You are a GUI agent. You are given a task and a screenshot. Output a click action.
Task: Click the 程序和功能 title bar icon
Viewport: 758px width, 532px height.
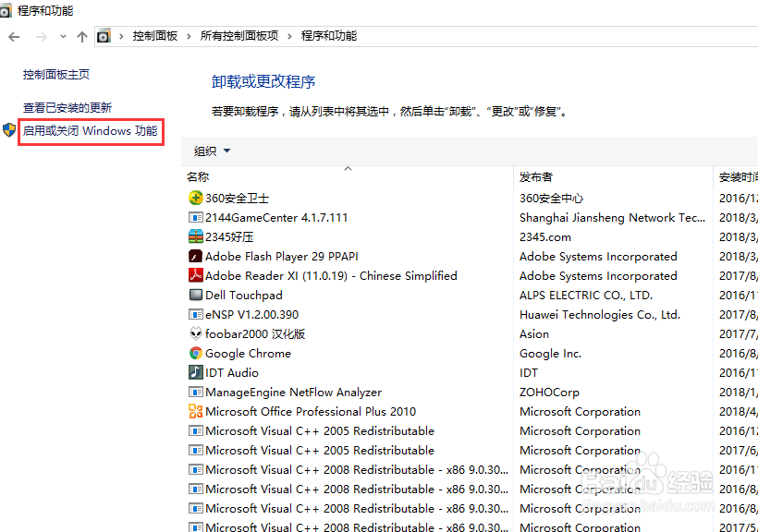coord(6,10)
